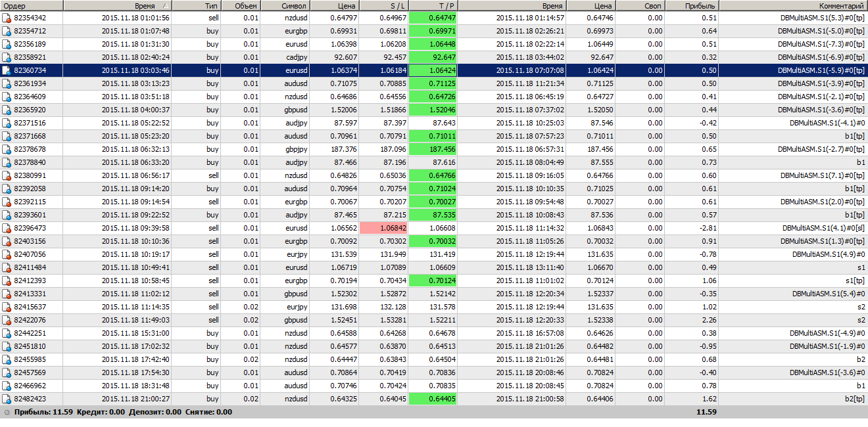Click the order icon for 82393601
Viewport: 868px width, 427px height.
[x=7, y=215]
